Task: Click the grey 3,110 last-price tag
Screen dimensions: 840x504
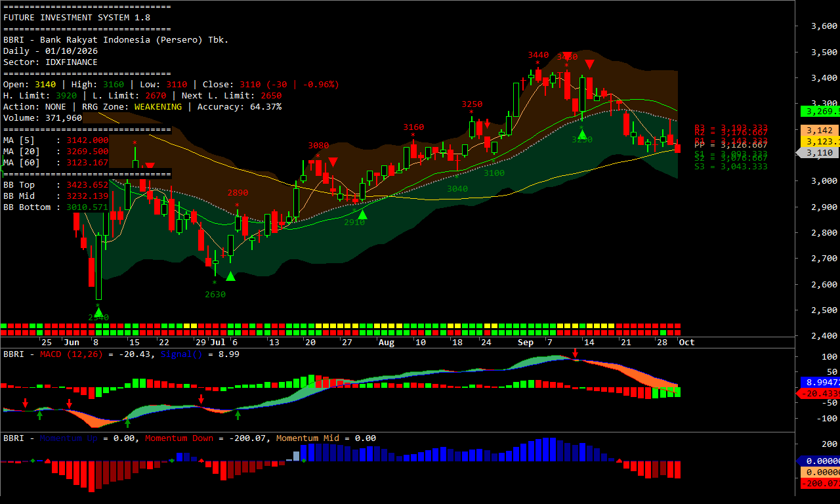Action: coord(818,152)
